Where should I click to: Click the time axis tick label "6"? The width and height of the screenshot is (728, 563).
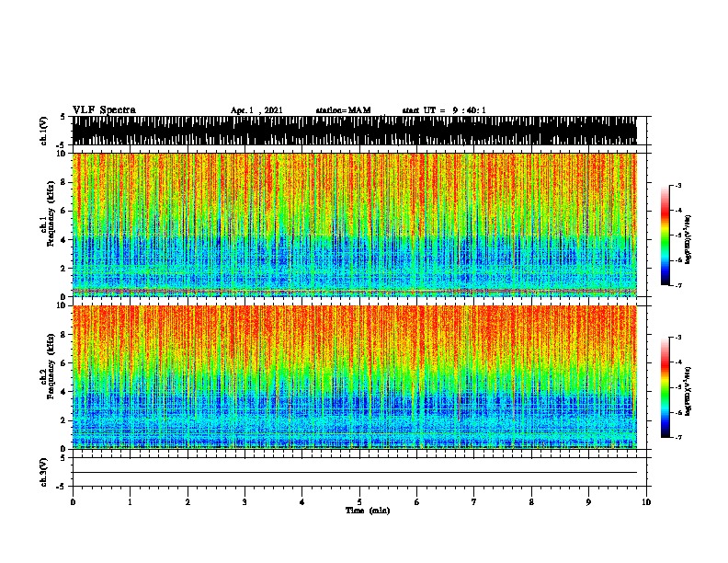coord(417,501)
